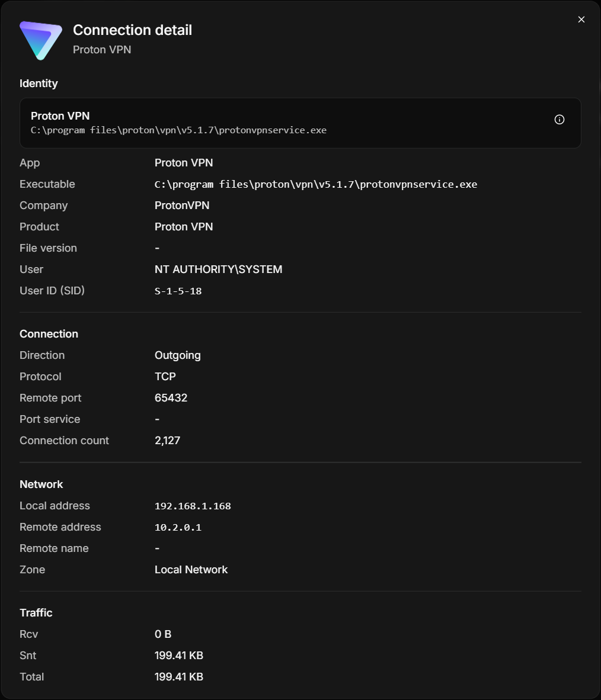Select the local address 192.168.1.168
The height and width of the screenshot is (700, 601).
193,506
